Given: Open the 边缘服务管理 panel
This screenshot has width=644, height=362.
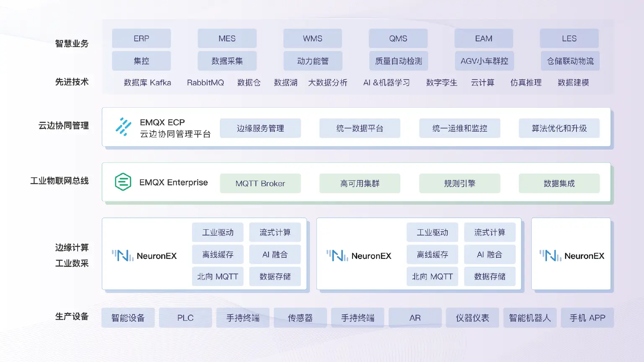Looking at the screenshot, I should point(260,128).
